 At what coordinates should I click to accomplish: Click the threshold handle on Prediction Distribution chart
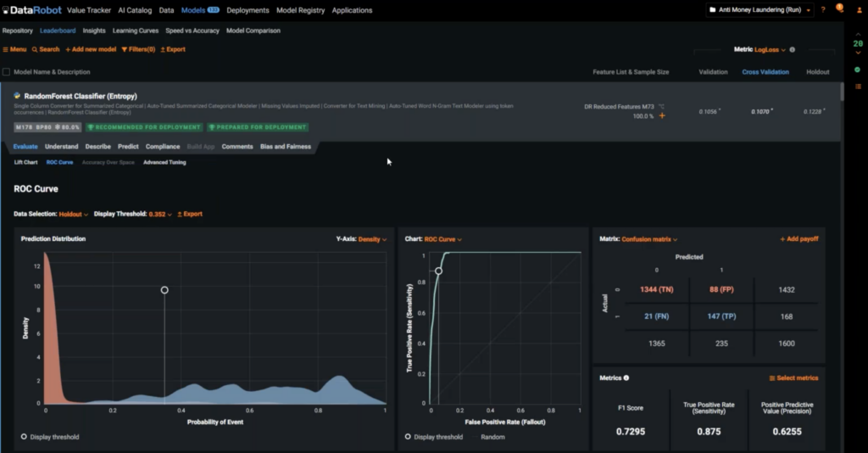click(x=164, y=290)
